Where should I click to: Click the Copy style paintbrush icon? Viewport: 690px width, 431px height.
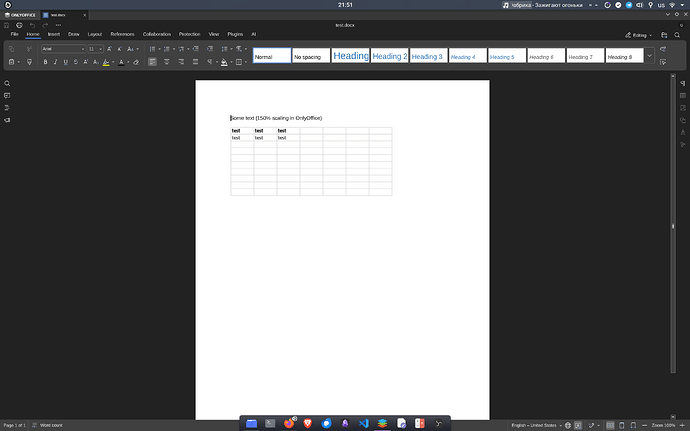29,62
